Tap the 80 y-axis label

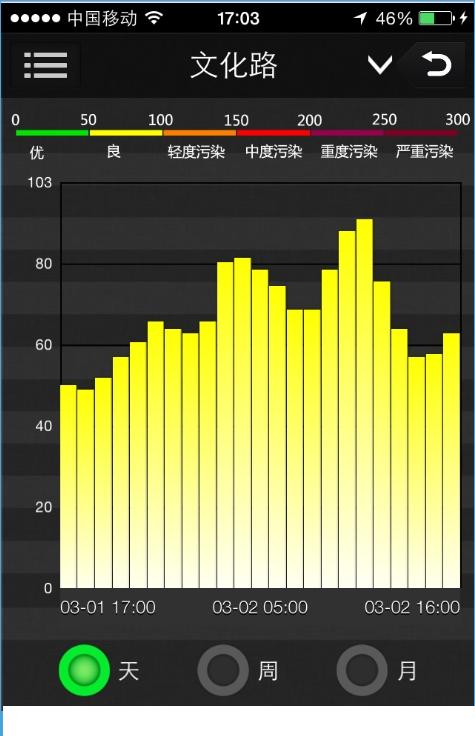[x=44, y=264]
